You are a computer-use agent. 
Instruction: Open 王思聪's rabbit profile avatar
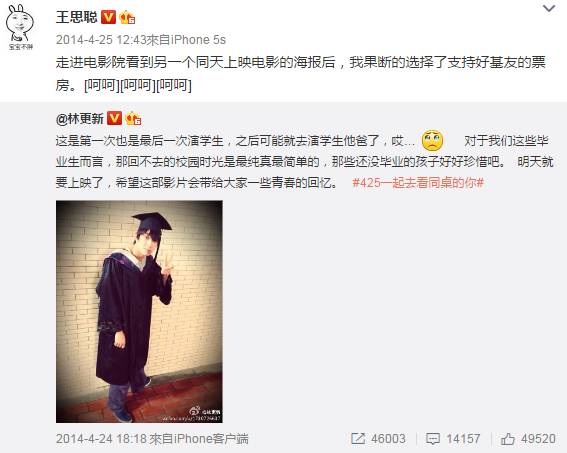tap(20, 27)
